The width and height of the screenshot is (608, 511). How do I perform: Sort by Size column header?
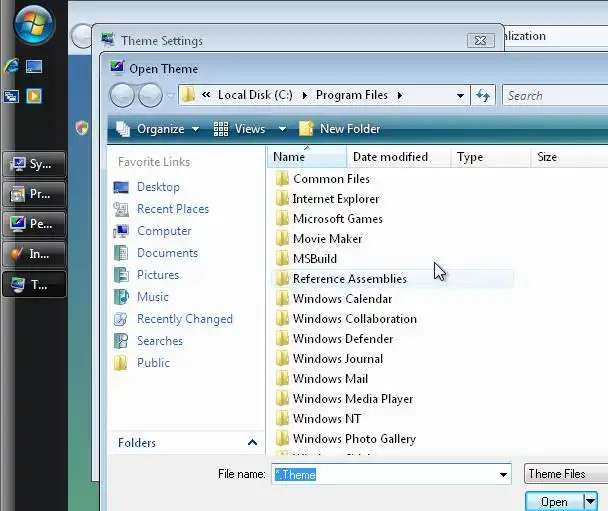click(x=569, y=157)
